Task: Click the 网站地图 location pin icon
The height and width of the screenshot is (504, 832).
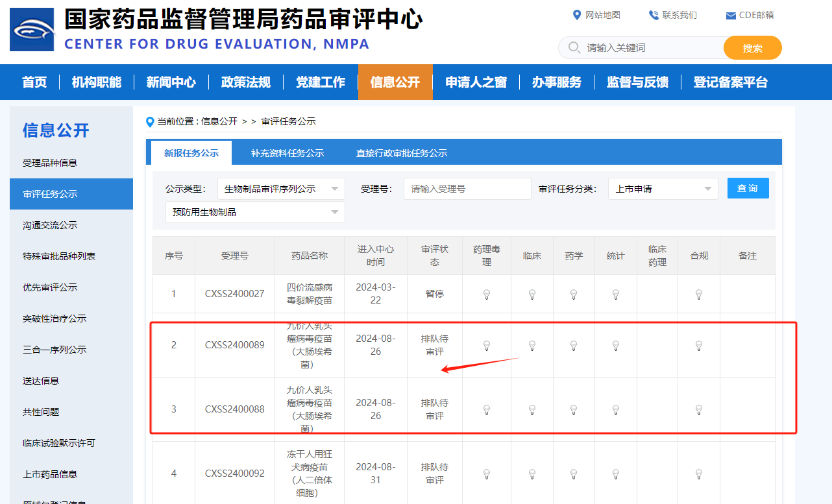Action: click(x=577, y=15)
